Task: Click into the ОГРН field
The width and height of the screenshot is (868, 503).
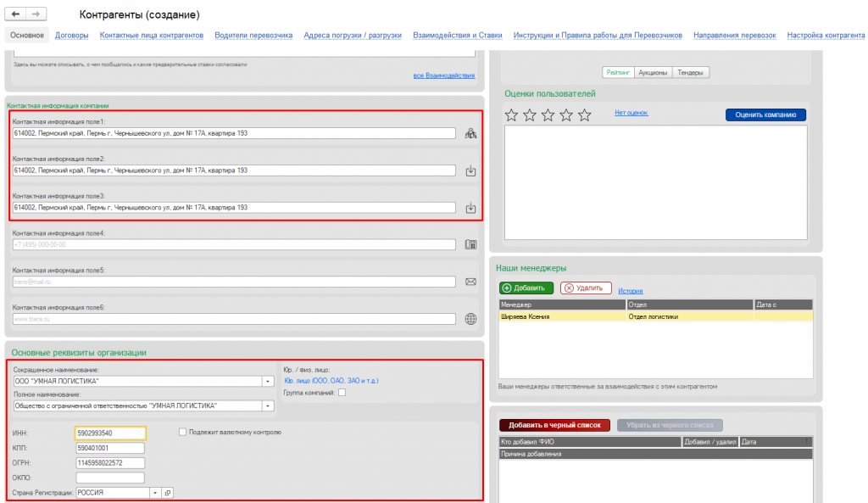Action: pyautogui.click(x=110, y=463)
